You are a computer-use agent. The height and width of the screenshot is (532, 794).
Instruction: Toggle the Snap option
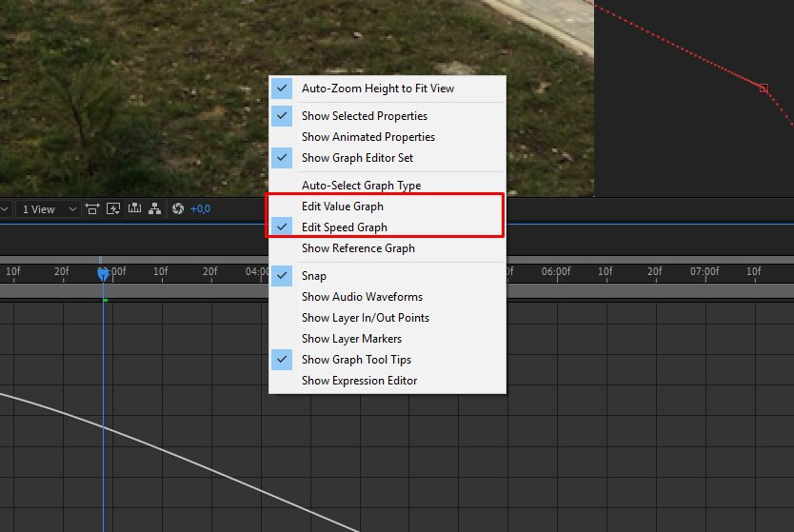(x=387, y=276)
